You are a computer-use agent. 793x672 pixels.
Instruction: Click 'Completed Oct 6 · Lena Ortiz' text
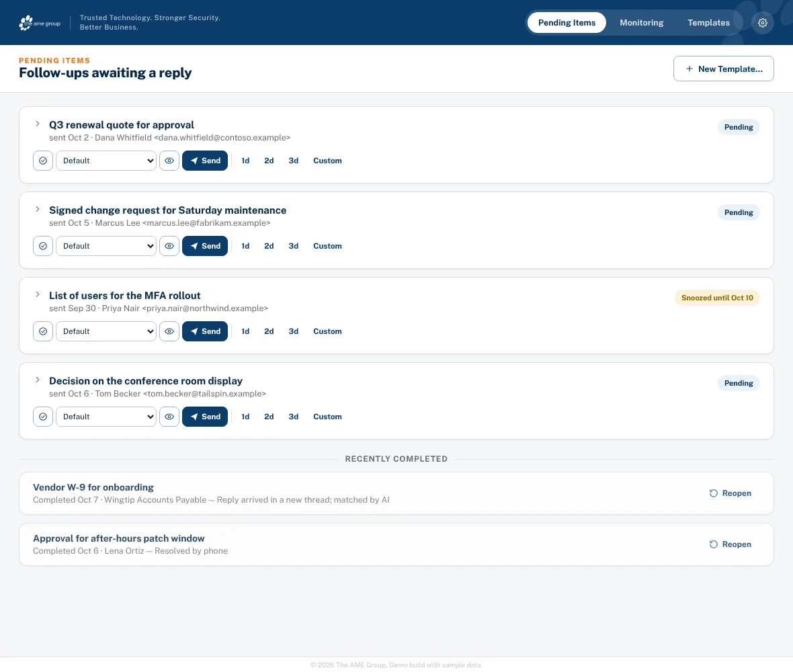tap(89, 551)
